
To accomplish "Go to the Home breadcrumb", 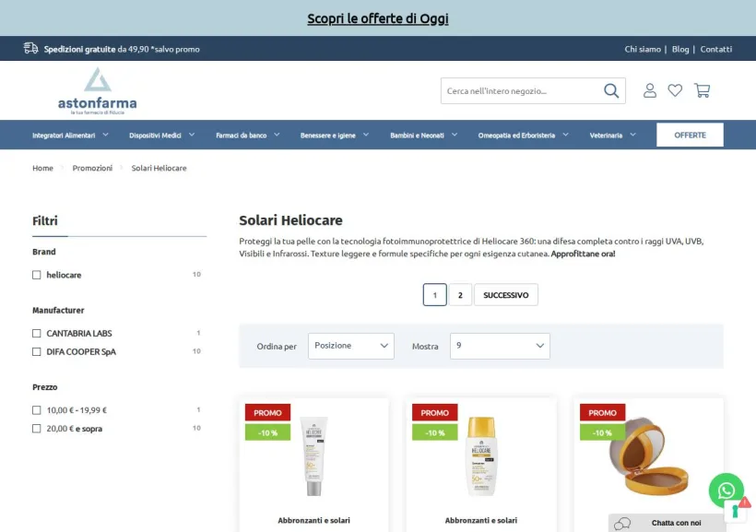I will coord(42,168).
